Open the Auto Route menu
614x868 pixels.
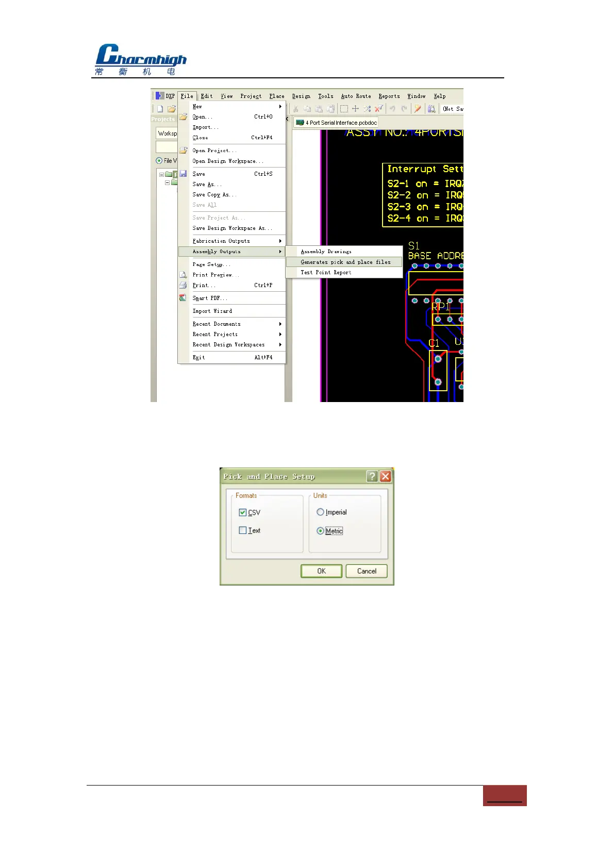click(356, 96)
